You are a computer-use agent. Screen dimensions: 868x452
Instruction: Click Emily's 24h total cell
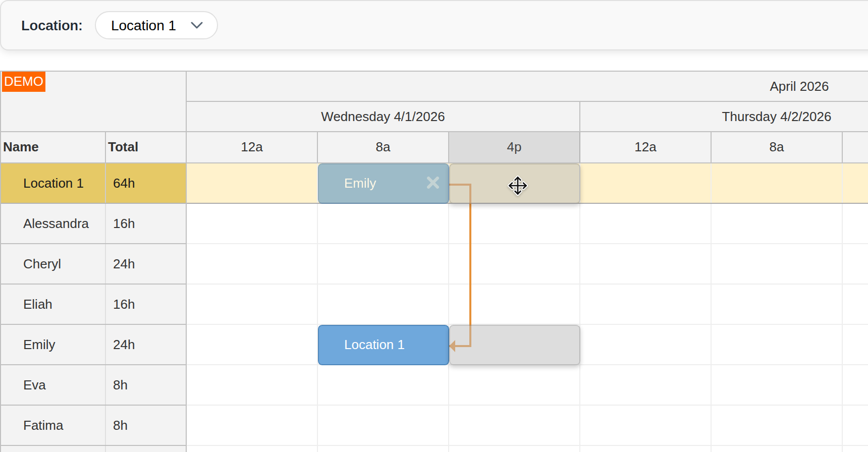pyautogui.click(x=124, y=345)
